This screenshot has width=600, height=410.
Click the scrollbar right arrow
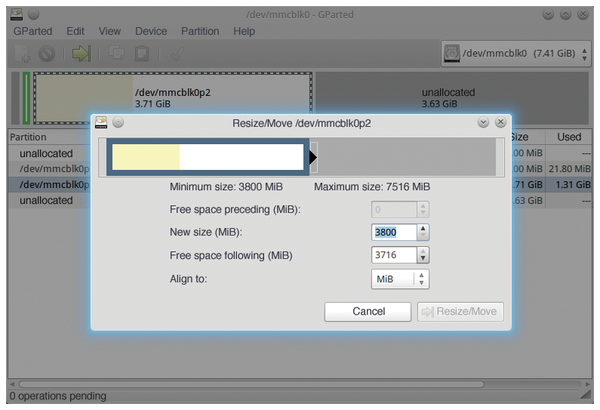[x=588, y=384]
